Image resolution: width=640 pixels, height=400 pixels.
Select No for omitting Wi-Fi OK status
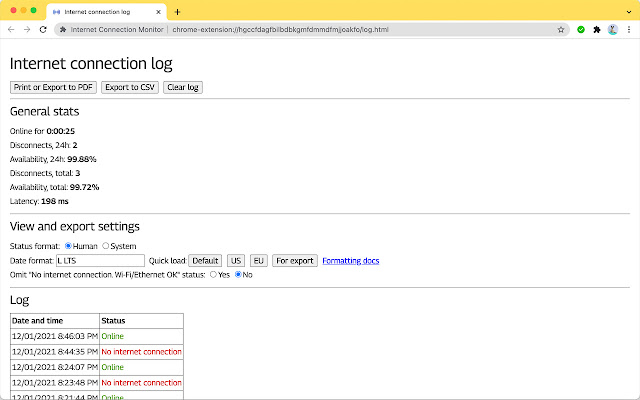click(239, 275)
